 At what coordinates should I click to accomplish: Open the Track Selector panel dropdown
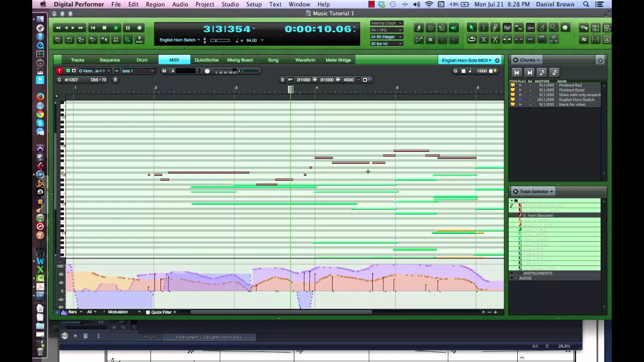[536, 192]
